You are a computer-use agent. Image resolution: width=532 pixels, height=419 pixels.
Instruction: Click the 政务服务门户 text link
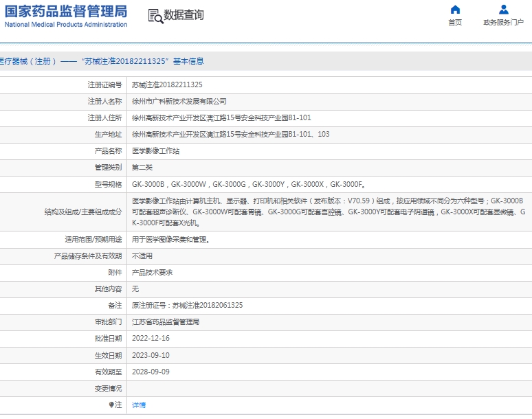pos(504,23)
